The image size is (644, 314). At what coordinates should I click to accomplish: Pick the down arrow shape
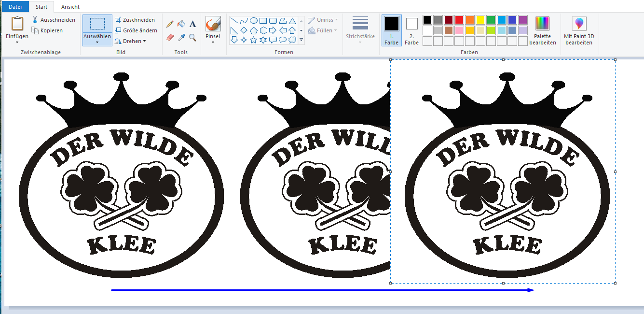[234, 40]
